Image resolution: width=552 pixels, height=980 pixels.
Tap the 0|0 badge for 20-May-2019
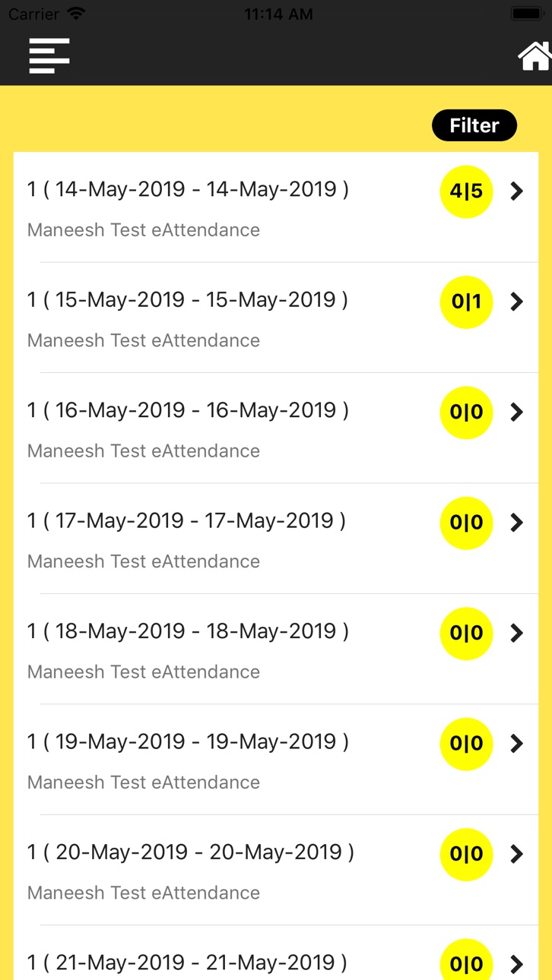click(466, 854)
